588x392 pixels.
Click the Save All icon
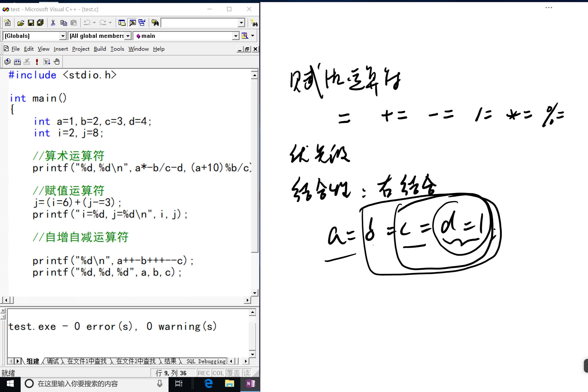click(x=40, y=23)
